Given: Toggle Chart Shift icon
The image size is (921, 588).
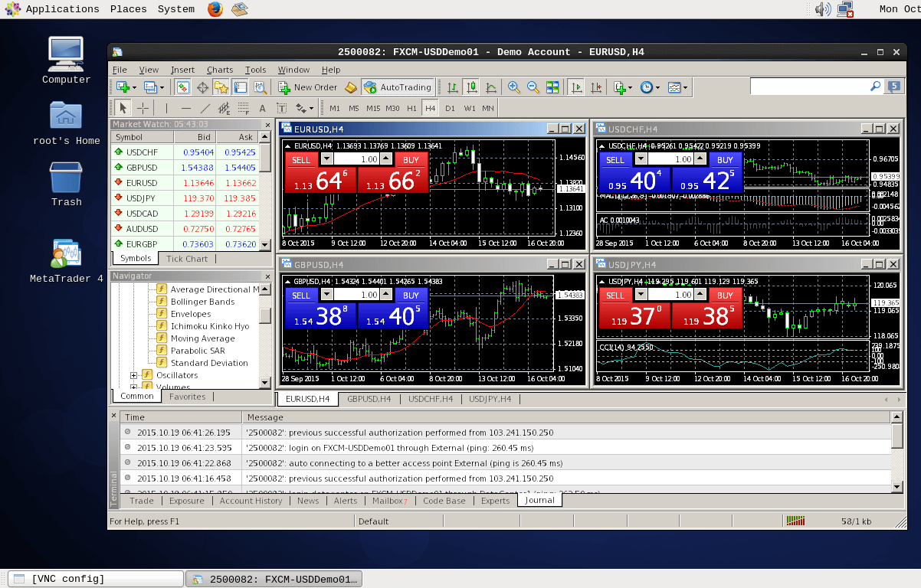Looking at the screenshot, I should (x=596, y=87).
